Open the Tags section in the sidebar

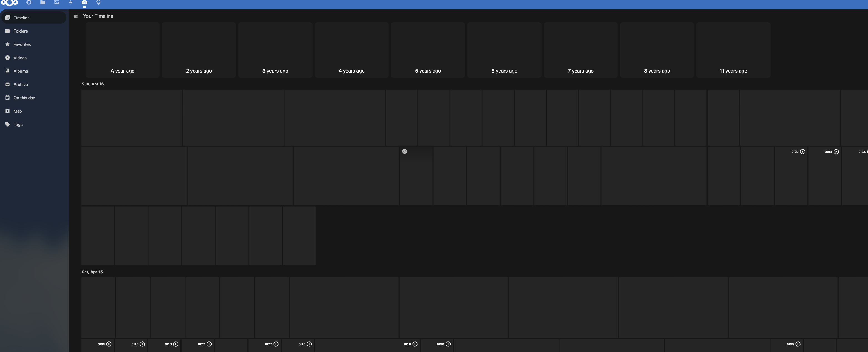coord(18,124)
